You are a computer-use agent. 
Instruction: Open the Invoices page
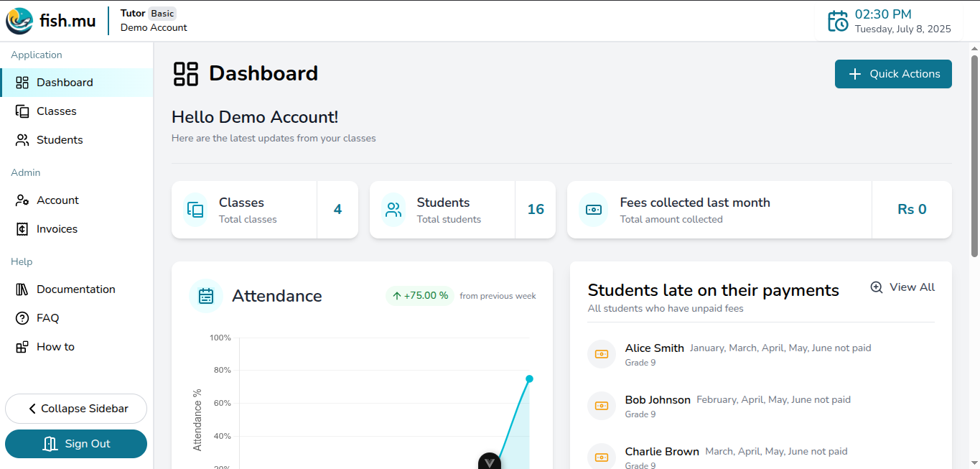click(77, 229)
